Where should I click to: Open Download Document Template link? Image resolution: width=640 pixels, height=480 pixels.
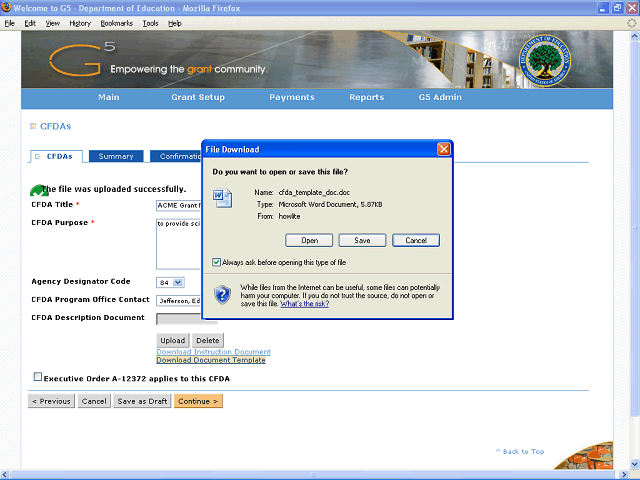click(211, 360)
